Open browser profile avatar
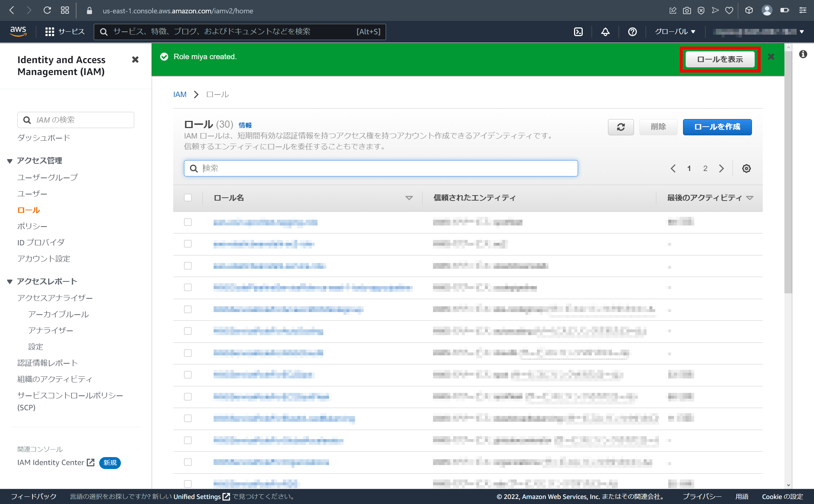814x504 pixels. [x=767, y=10]
